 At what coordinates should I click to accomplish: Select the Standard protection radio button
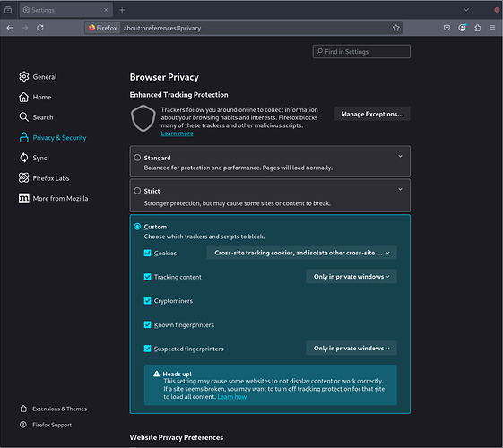(x=137, y=158)
